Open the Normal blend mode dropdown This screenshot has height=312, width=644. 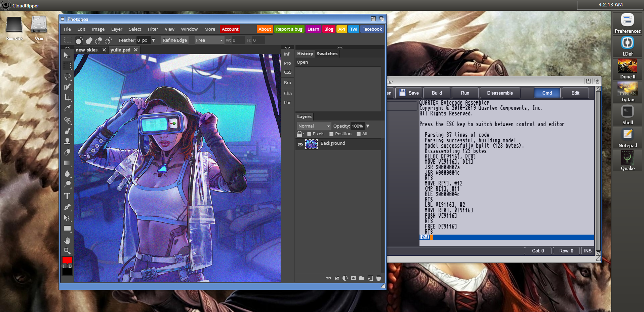coord(314,126)
